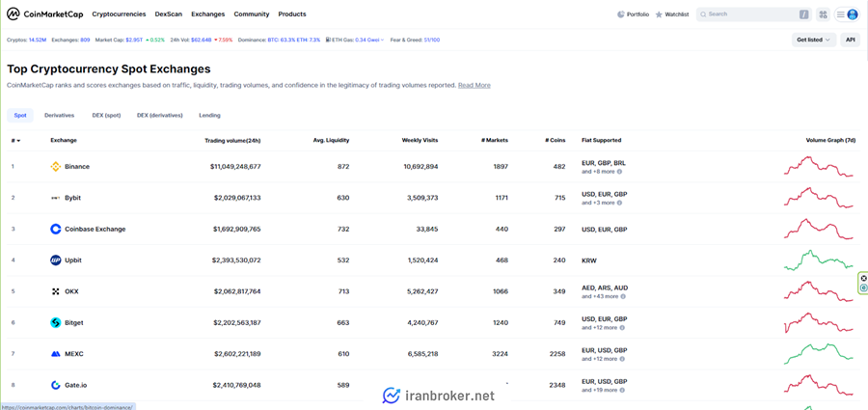Click Bybit's 'and +3 more' text
868x410 pixels.
coord(598,203)
